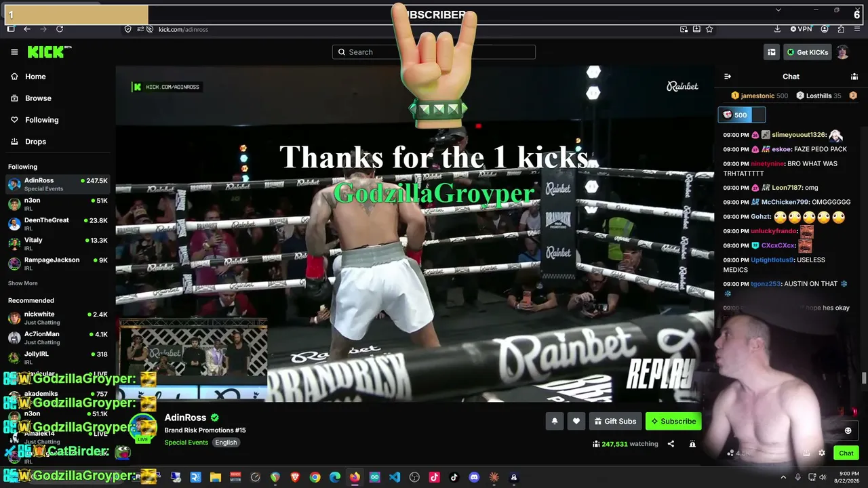Click the Gift Subs button
The width and height of the screenshot is (868, 488).
(x=615, y=422)
